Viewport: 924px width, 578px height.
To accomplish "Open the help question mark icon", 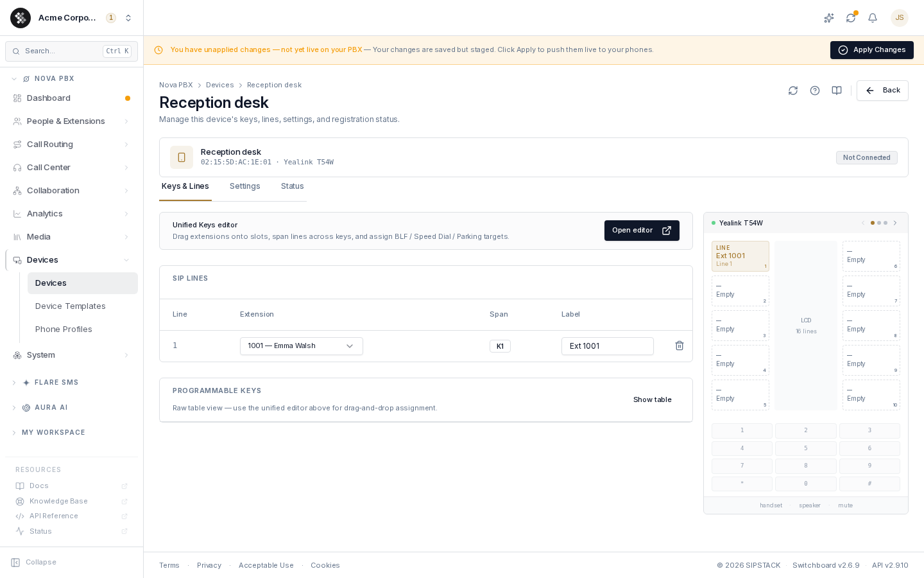I will point(815,91).
